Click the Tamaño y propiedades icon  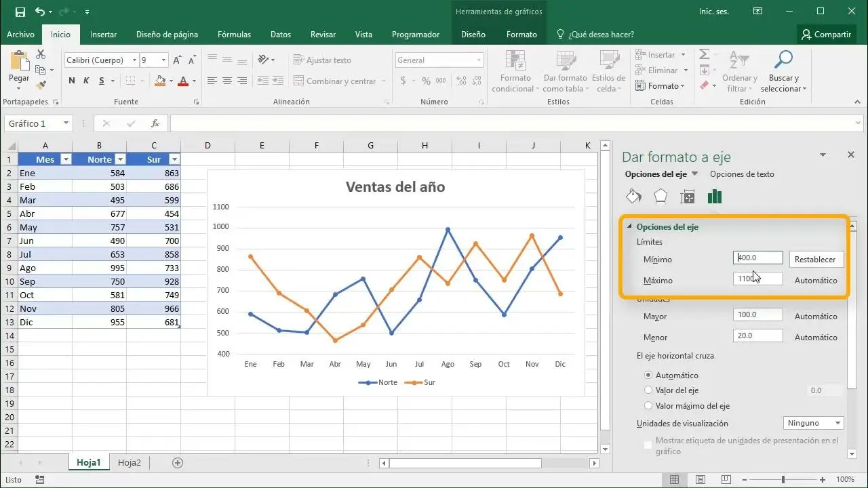point(688,196)
